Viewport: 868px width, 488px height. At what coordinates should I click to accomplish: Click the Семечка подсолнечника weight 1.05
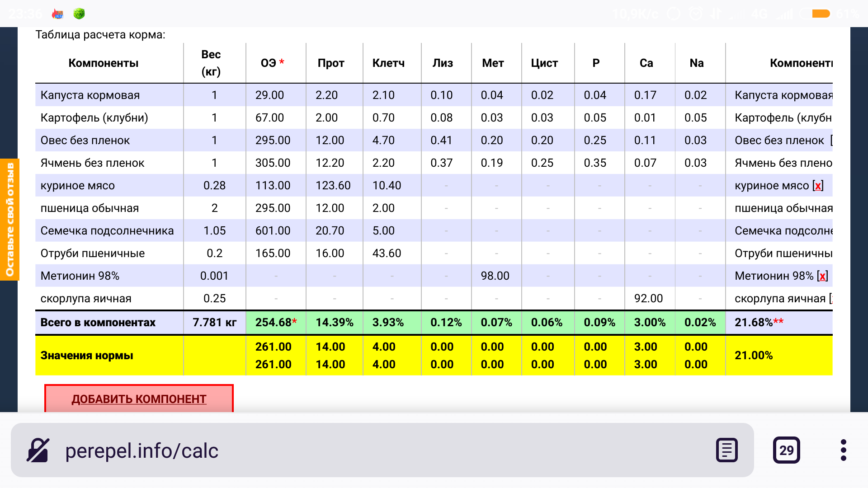[x=214, y=230]
